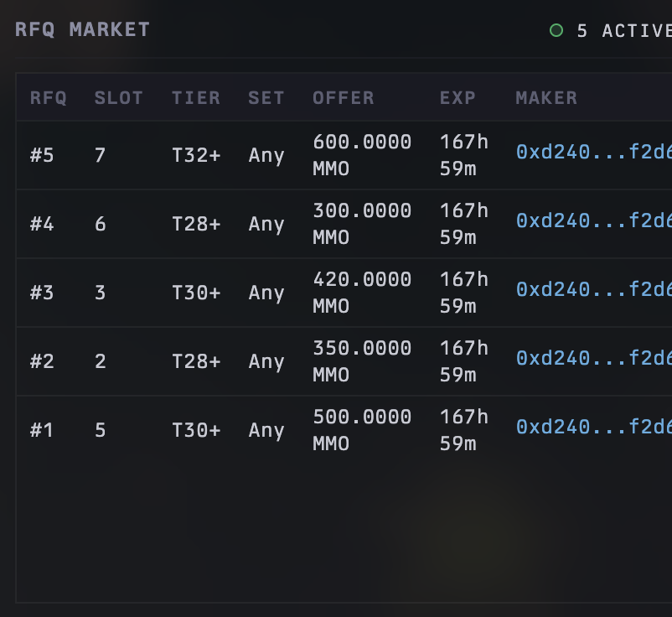The height and width of the screenshot is (617, 672).
Task: Click T30+ tier in RFQ #3 row
Action: click(x=196, y=293)
